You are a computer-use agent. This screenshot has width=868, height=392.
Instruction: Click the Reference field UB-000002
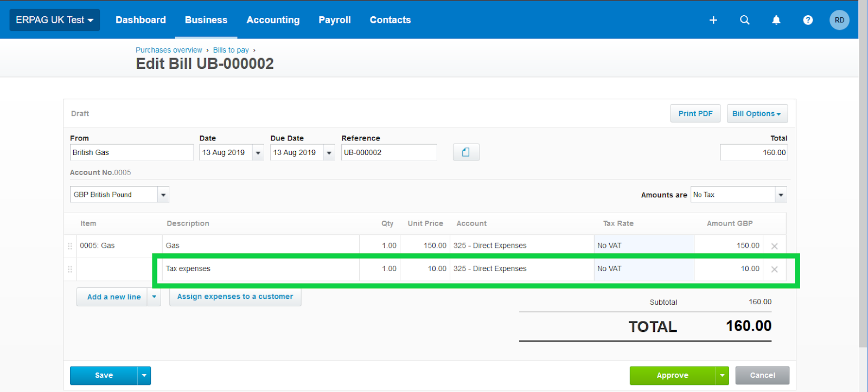point(389,152)
